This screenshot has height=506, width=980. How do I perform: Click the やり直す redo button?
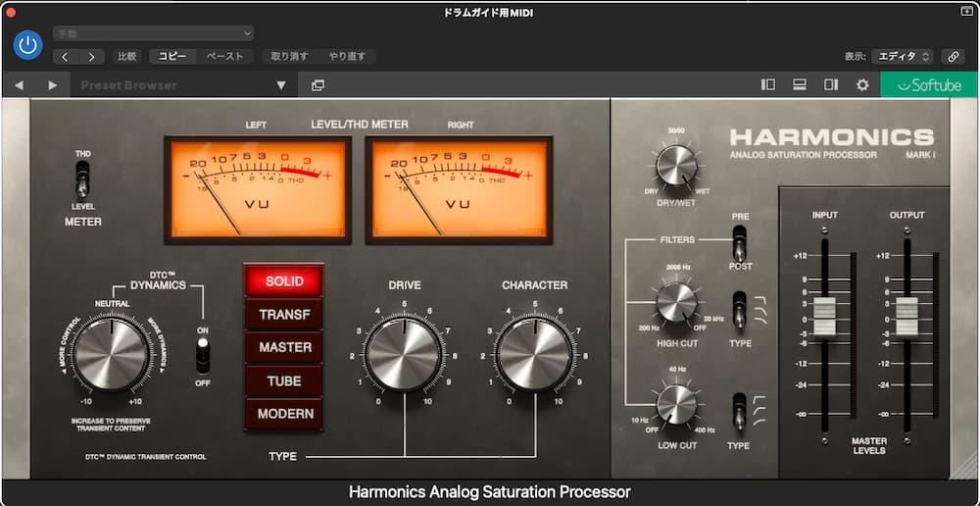point(347,56)
